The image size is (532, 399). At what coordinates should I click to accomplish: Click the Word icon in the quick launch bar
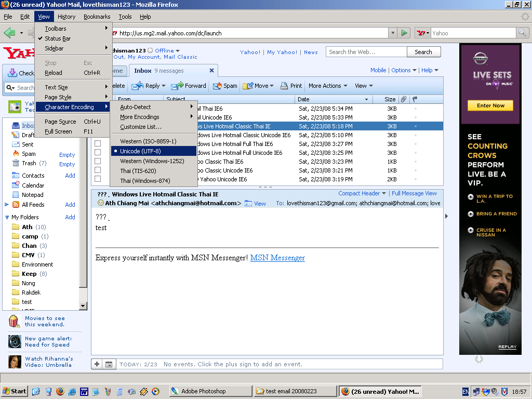(x=84, y=391)
